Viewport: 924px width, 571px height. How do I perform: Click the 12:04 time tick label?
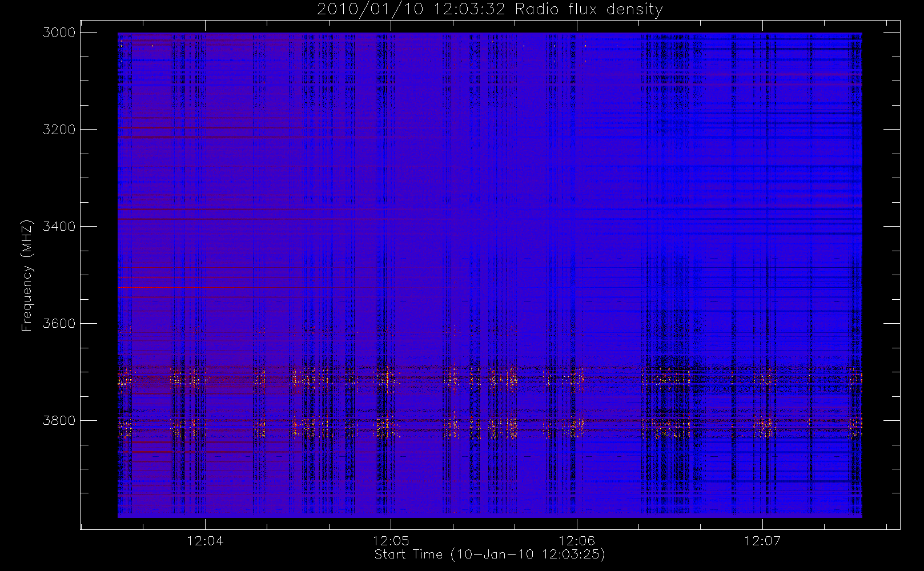(x=205, y=541)
